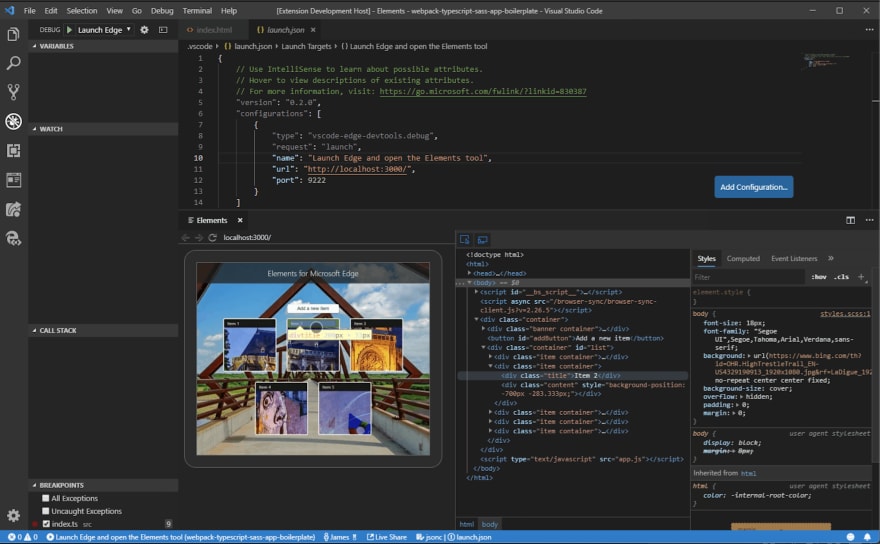Click errors and warnings status indicator

22,537
